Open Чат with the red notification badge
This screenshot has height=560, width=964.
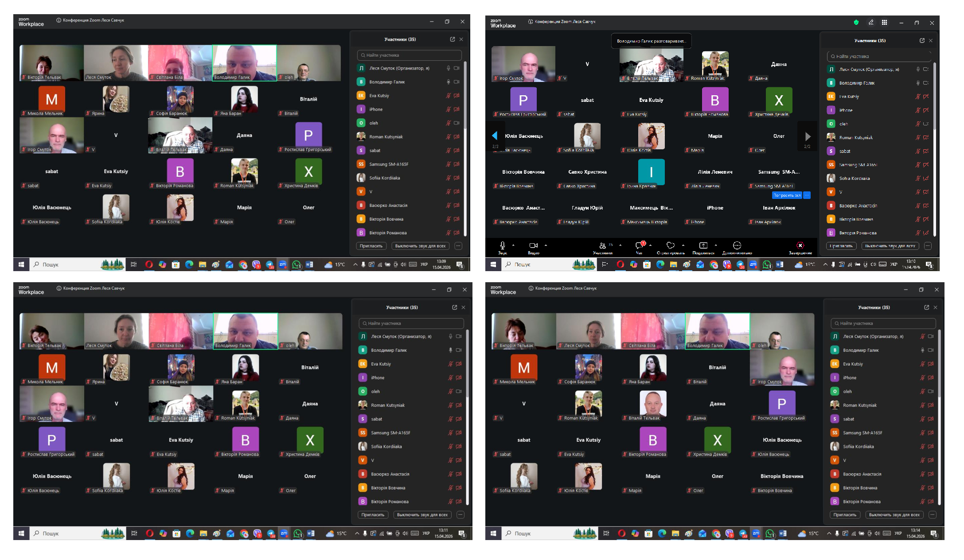coord(639,245)
